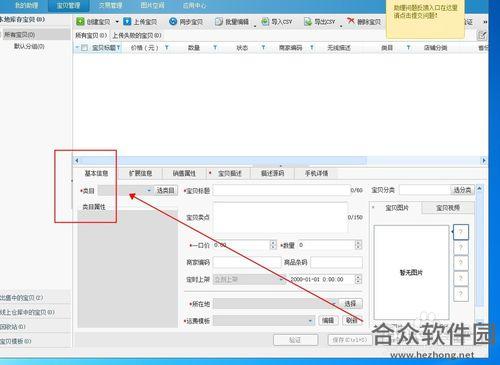
Task: Open the 类目 category dropdown
Action: [x=125, y=191]
